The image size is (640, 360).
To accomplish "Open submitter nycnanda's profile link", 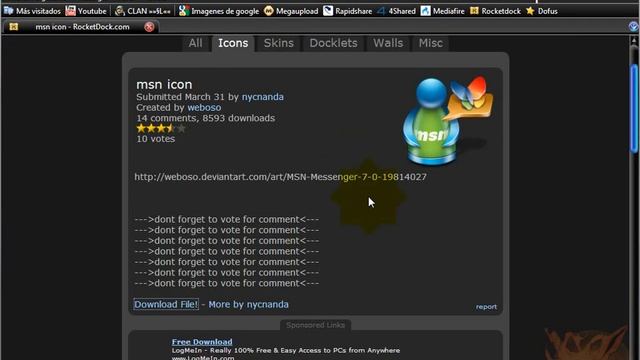I will (x=262, y=97).
